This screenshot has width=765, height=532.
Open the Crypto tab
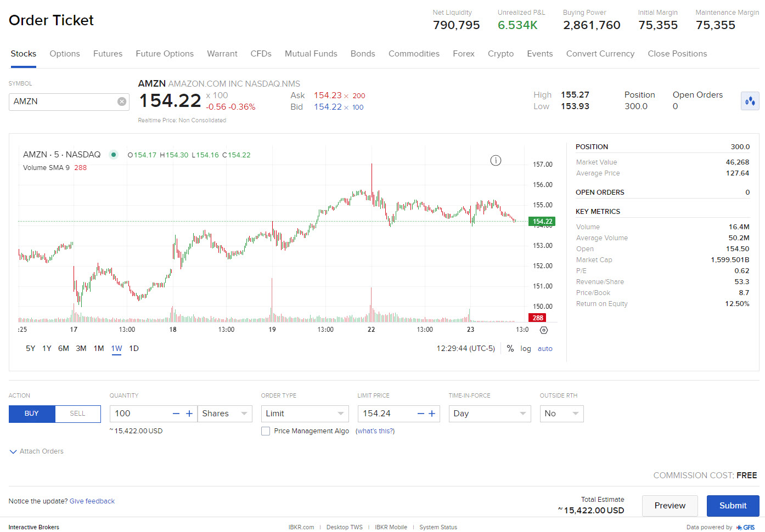500,54
